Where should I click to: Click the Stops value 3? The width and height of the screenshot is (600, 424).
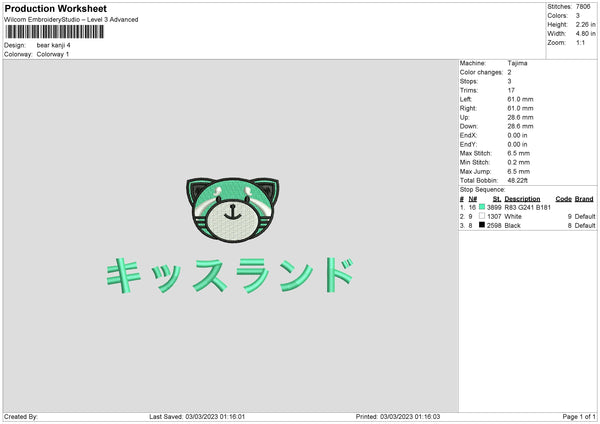tap(509, 81)
